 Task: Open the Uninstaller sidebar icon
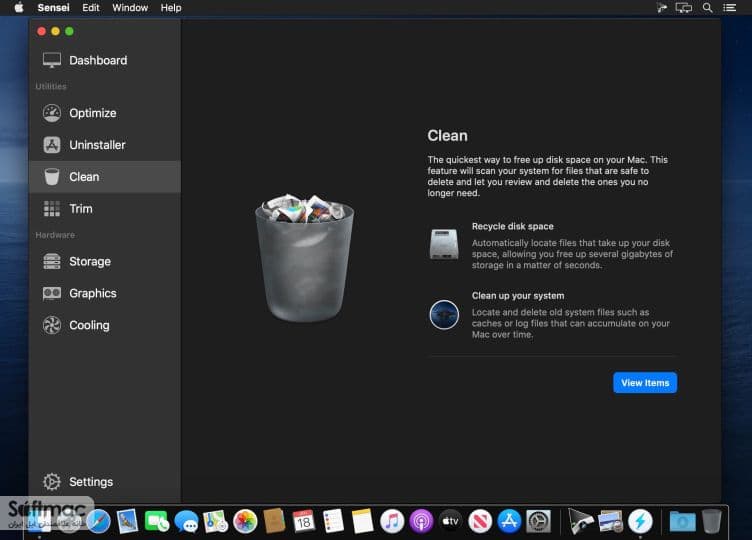[52, 145]
